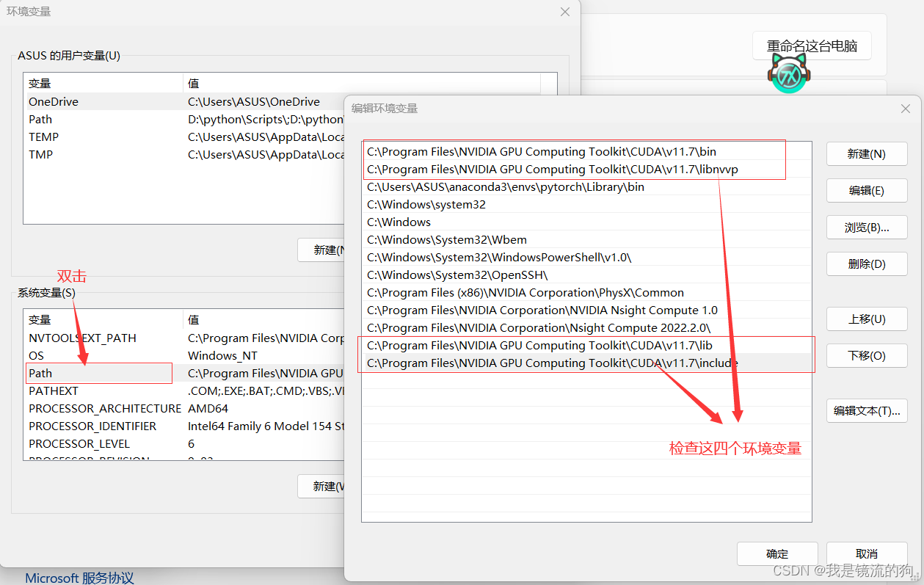Select CUDA v11.7\bin path entry

pyautogui.click(x=587, y=152)
